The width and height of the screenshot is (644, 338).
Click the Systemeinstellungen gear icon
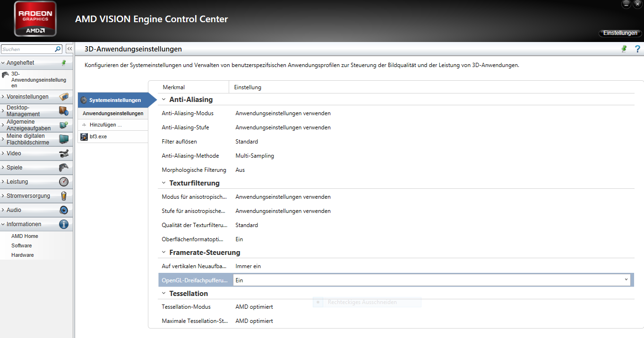84,100
